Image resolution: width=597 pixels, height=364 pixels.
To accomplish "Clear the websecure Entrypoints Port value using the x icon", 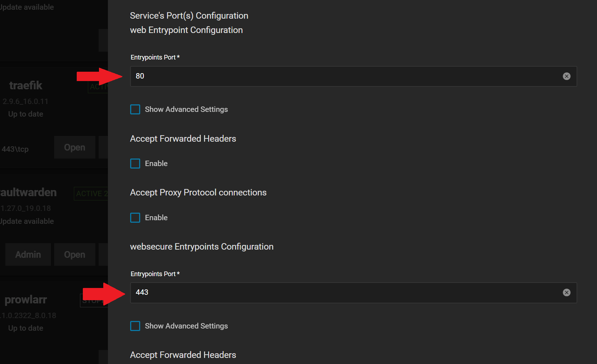I will 567,292.
